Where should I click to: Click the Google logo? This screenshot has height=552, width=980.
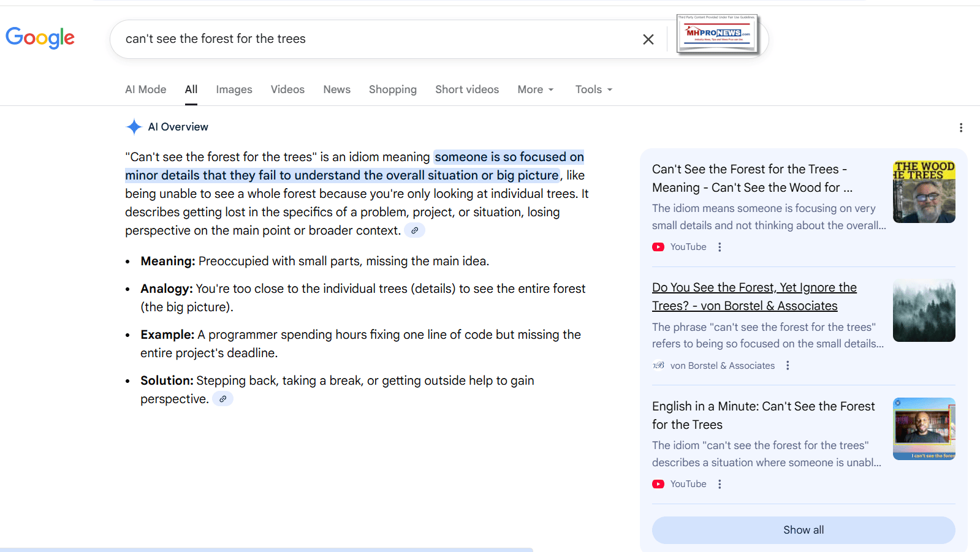point(40,38)
